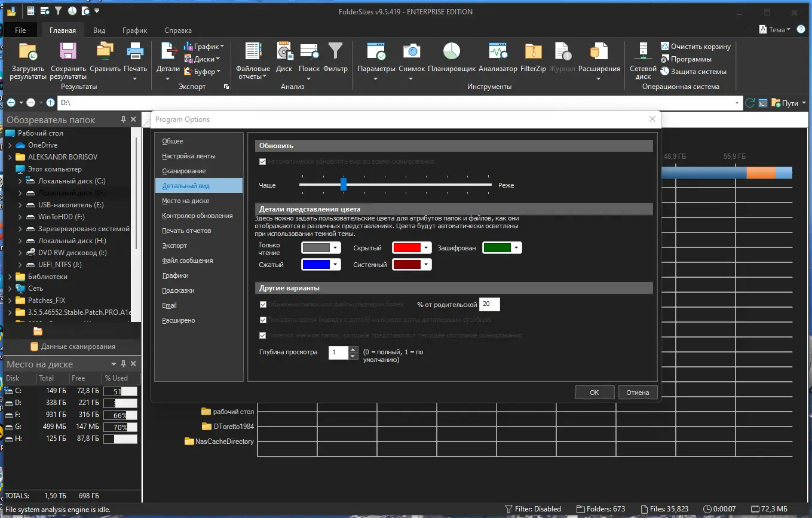The height and width of the screenshot is (518, 812).
Task: Select Сканирование in the options list
Action: tap(184, 171)
